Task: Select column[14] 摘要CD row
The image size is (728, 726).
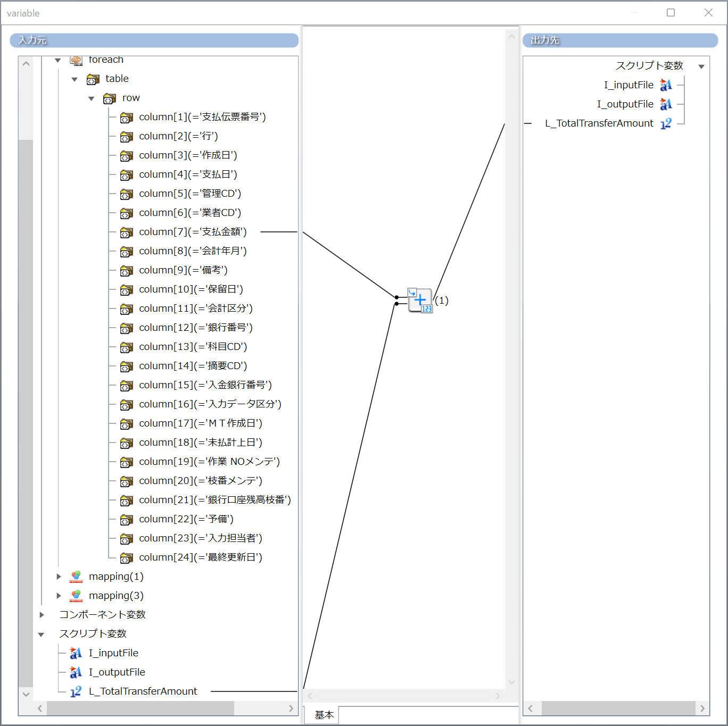Action: (x=193, y=366)
